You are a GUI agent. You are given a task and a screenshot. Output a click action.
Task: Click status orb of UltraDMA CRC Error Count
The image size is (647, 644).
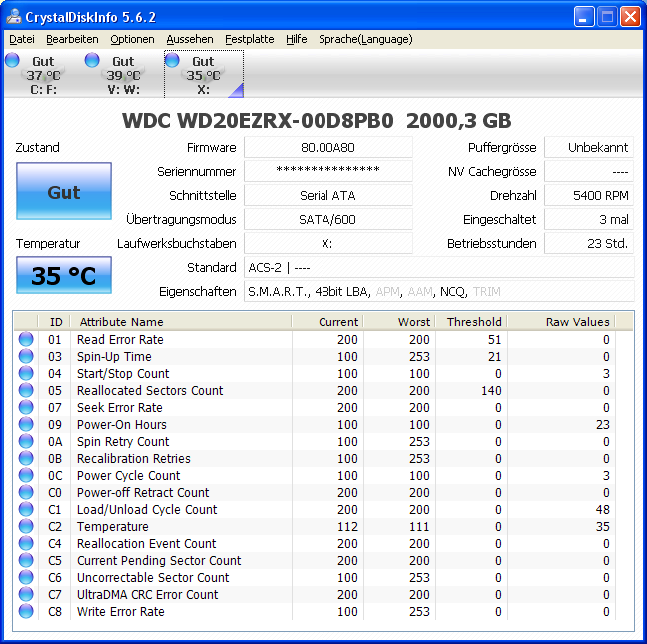(26, 594)
